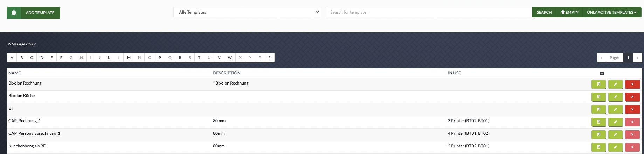Open document icon for ET template

pyautogui.click(x=598, y=110)
